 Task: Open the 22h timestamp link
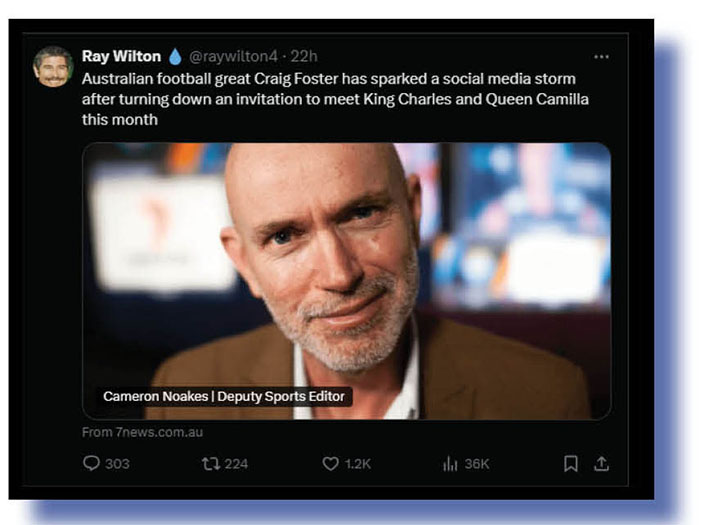pos(304,56)
